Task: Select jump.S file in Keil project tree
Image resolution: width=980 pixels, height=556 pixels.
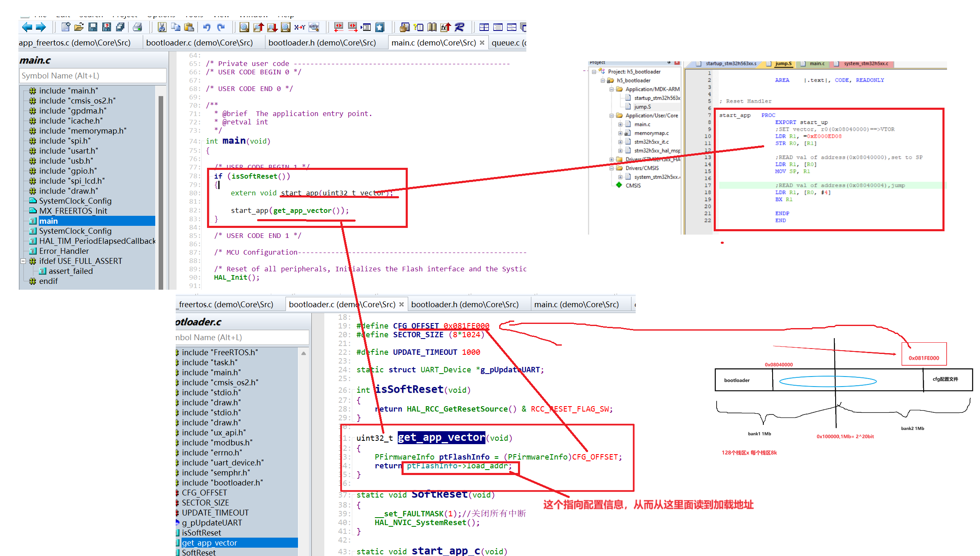Action: click(x=642, y=107)
